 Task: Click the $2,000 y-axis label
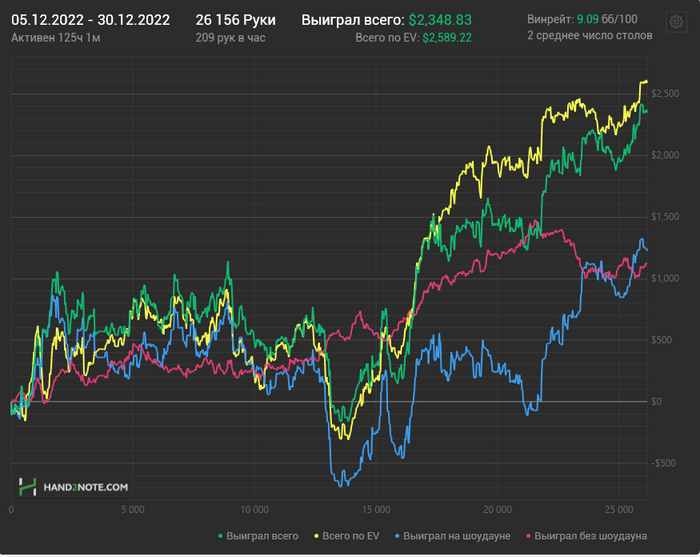(665, 155)
